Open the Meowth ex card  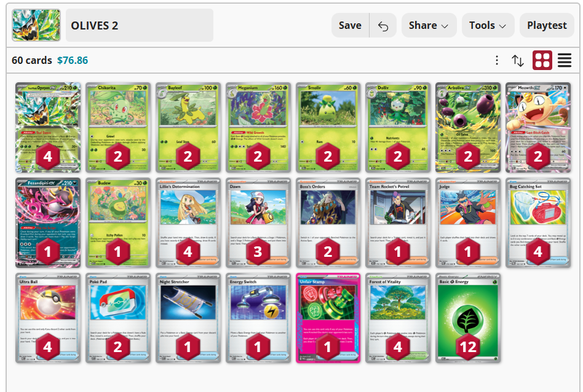(538, 127)
